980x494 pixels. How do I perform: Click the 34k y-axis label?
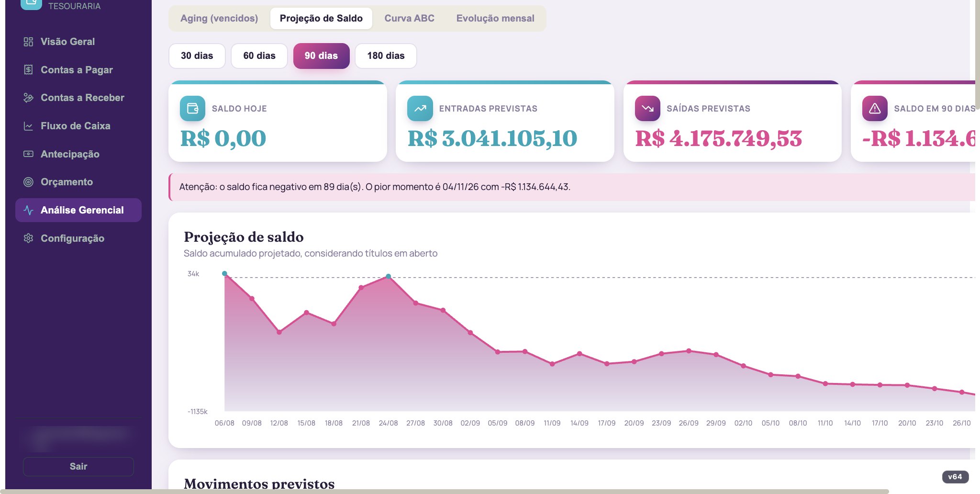pos(193,274)
